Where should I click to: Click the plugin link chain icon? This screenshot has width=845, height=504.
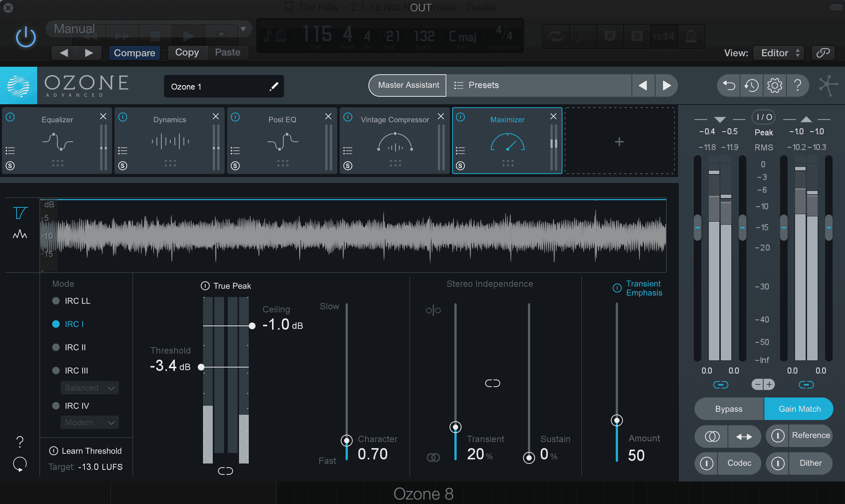(x=823, y=53)
